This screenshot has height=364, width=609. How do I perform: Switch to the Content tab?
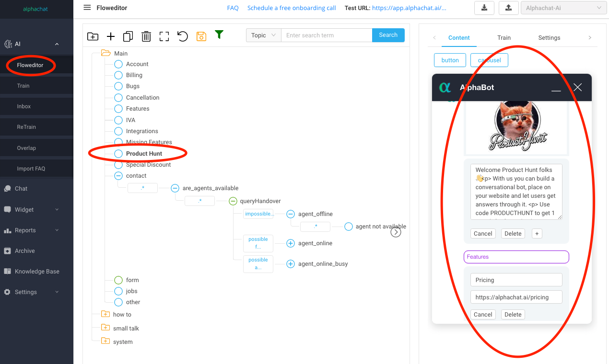pos(459,38)
